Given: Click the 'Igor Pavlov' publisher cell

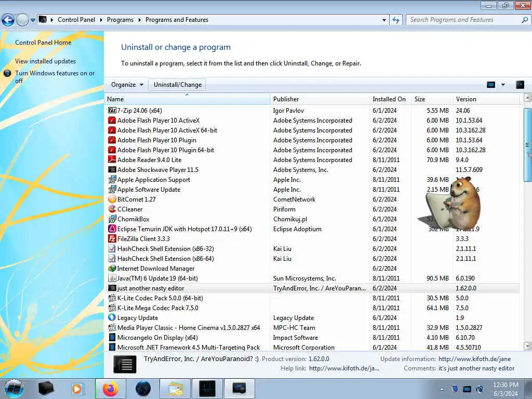Looking at the screenshot, I should [288, 110].
